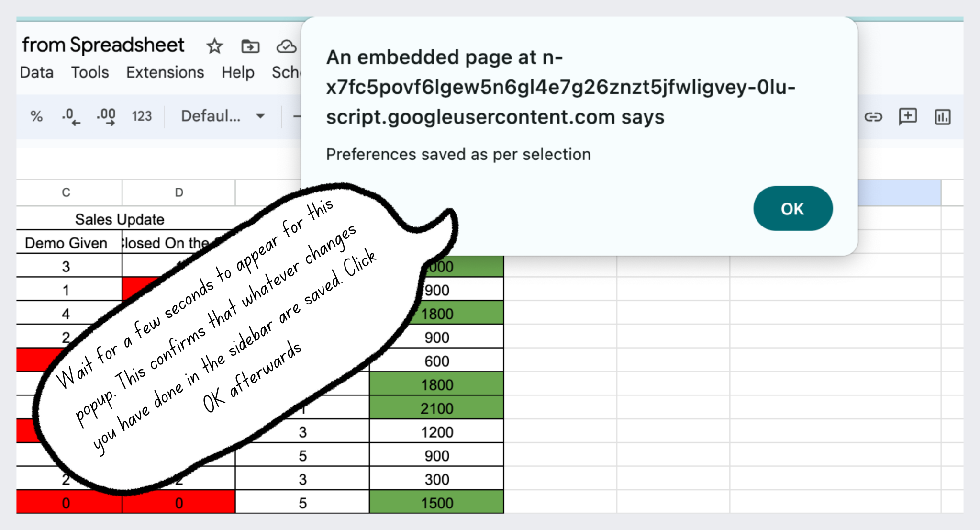Screen dimensions: 980x530
Task: Click increase decimal places icon
Action: [x=106, y=116]
